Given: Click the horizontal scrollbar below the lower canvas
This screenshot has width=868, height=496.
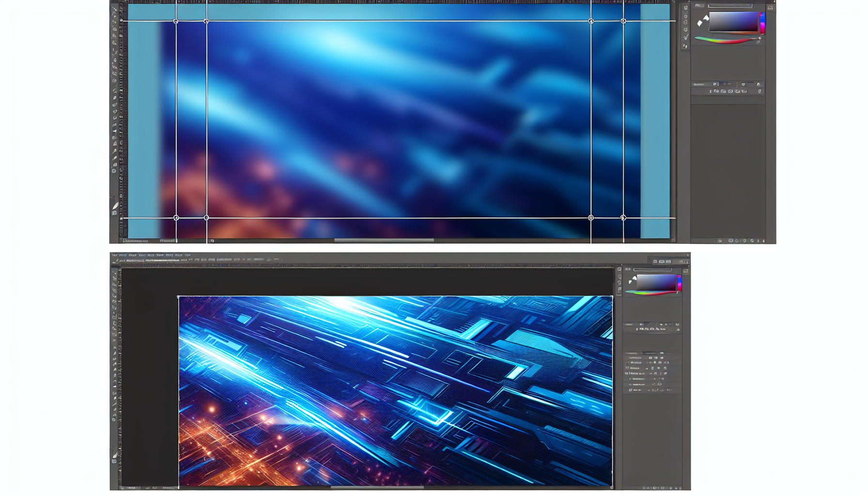Looking at the screenshot, I should (377, 487).
